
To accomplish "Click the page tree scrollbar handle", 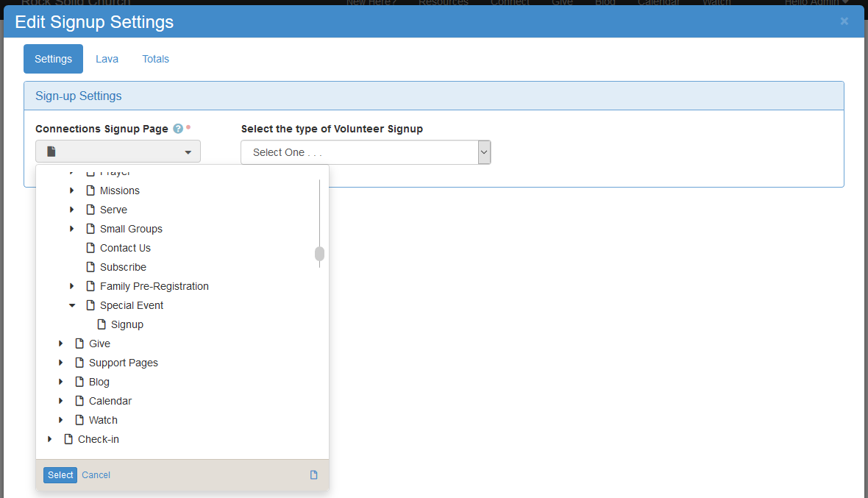I will pyautogui.click(x=319, y=254).
